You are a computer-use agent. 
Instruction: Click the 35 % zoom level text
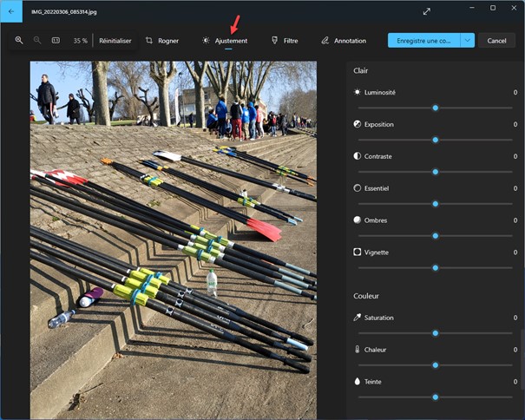(81, 41)
